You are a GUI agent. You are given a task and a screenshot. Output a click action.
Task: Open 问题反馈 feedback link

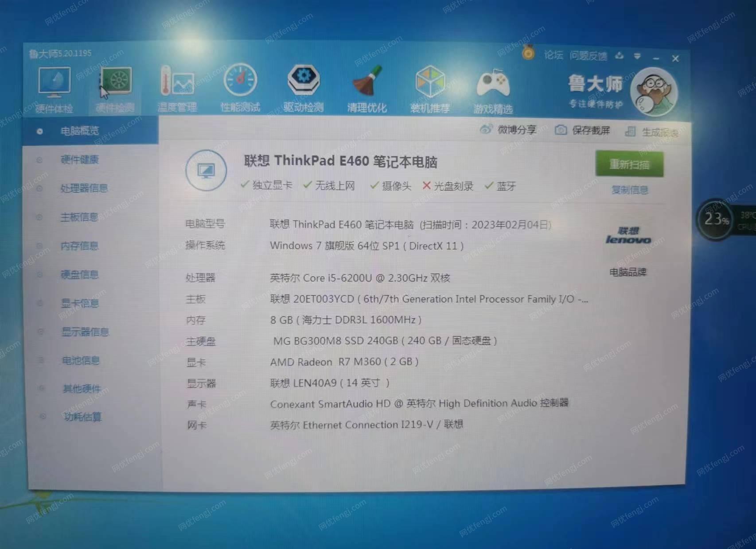coord(588,56)
